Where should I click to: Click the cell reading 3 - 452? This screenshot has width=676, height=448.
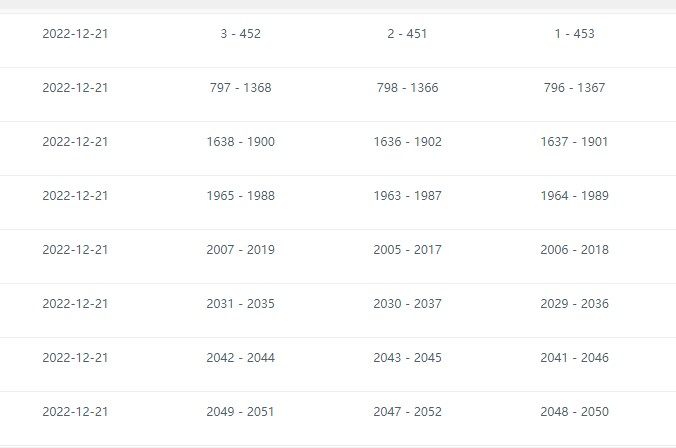point(240,34)
